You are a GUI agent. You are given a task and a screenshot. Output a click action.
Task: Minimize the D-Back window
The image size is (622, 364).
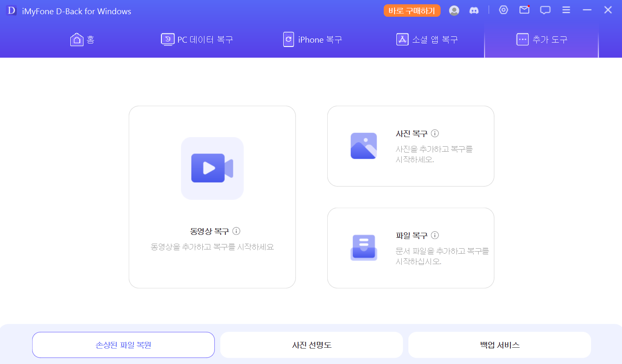point(587,10)
